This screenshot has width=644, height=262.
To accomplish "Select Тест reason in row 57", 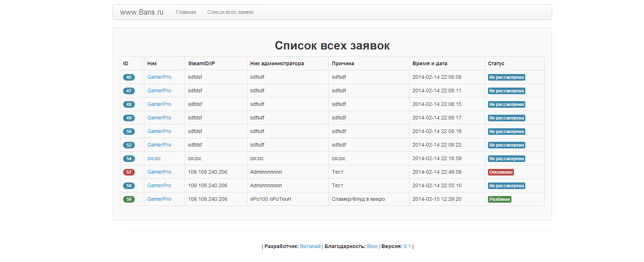I will (x=337, y=172).
